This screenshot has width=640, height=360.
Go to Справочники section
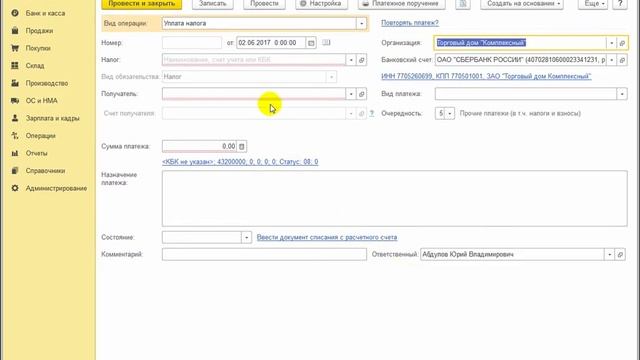tap(45, 171)
